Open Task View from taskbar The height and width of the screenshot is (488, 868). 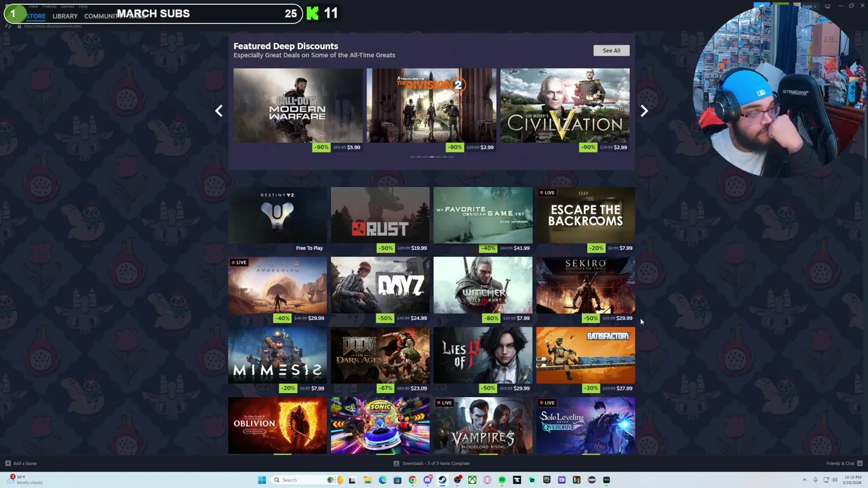353,480
